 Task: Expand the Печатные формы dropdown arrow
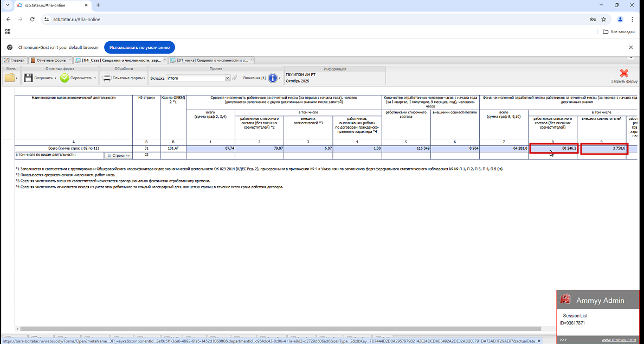point(145,78)
